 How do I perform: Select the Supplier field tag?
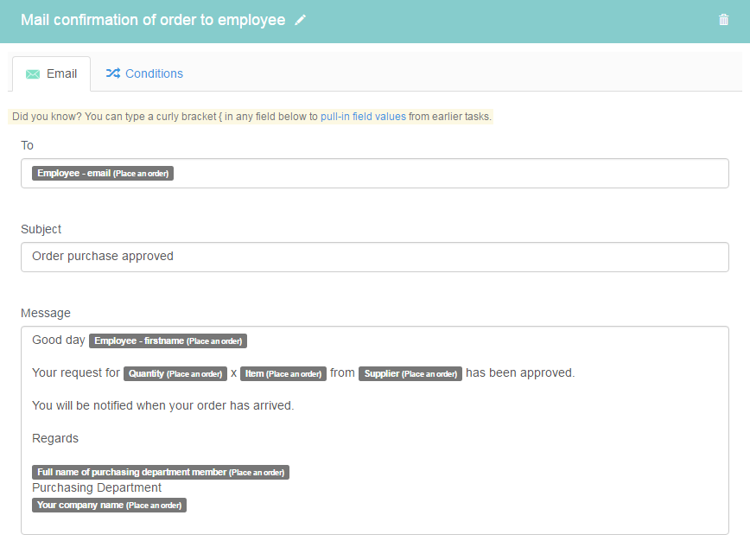click(410, 373)
